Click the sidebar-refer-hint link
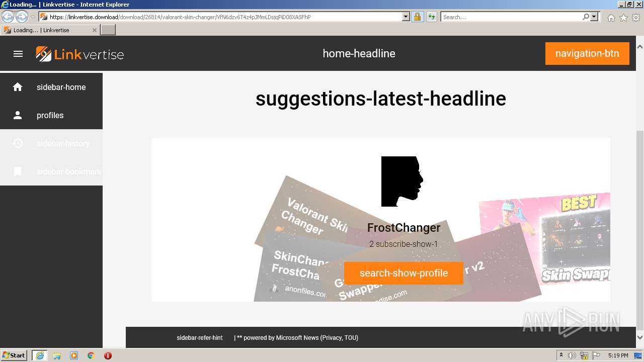Viewport: 644px width, 362px height. click(200, 338)
